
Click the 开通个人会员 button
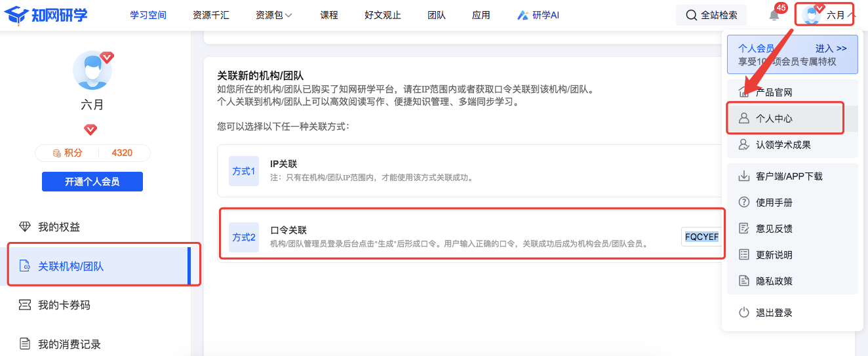click(x=92, y=182)
